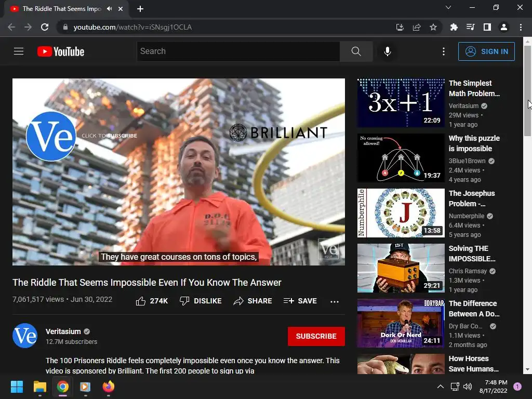532x399 pixels.
Task: Click the search magnifier button
Action: (356, 51)
